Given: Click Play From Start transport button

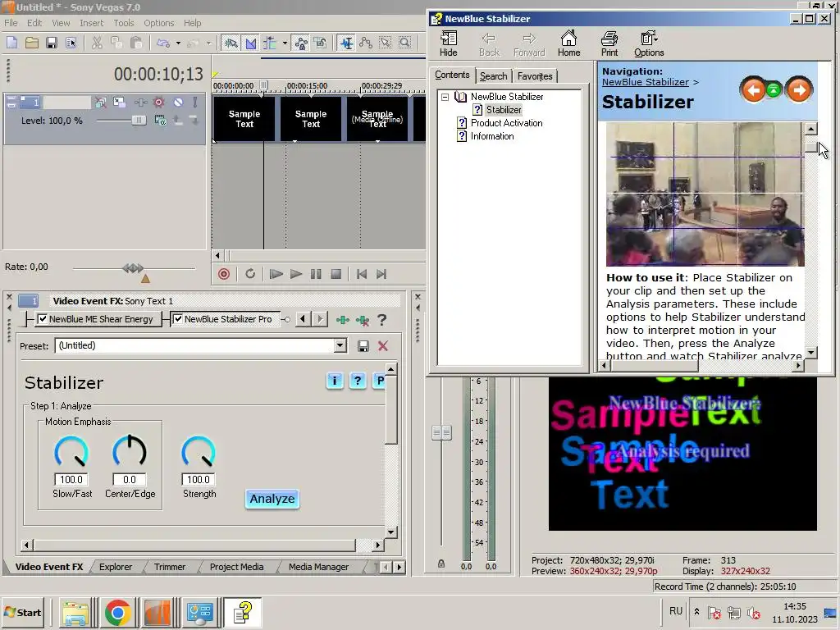Looking at the screenshot, I should [276, 274].
